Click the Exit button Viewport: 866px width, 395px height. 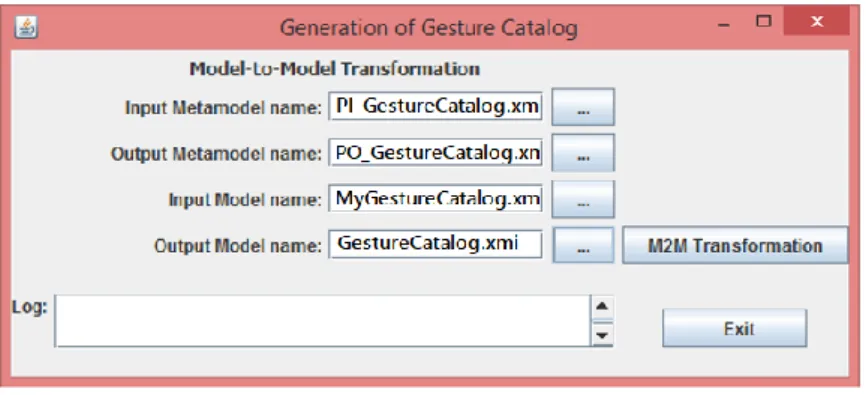pos(735,328)
